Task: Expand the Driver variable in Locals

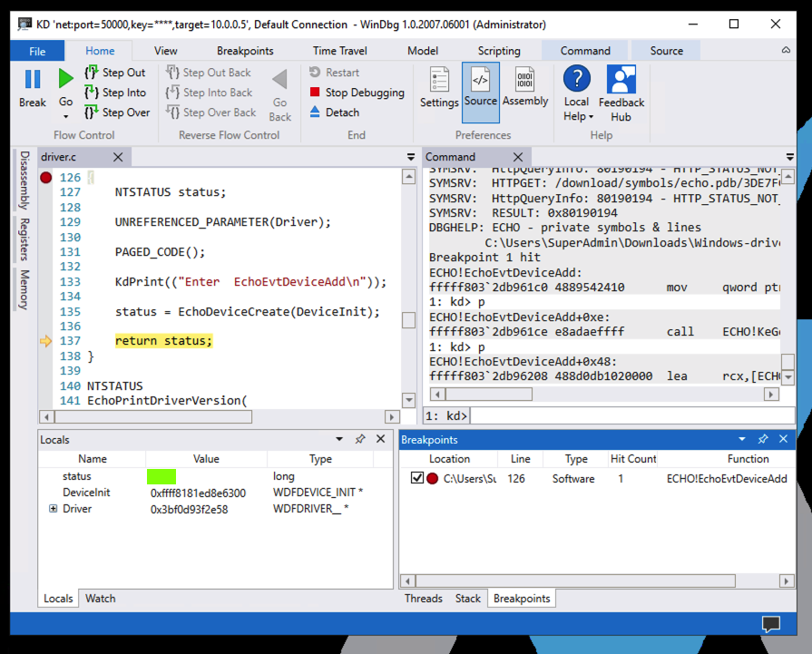Action: (54, 509)
